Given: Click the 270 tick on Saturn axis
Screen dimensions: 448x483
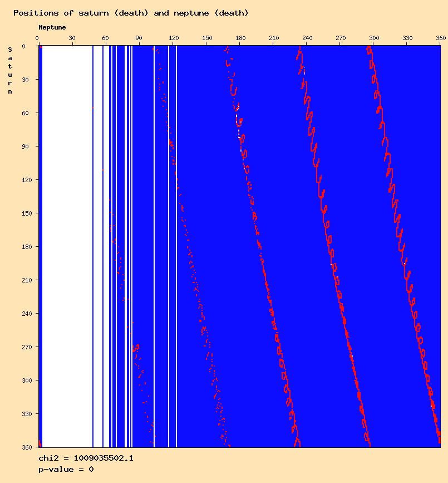Looking at the screenshot, I should click(x=27, y=347).
